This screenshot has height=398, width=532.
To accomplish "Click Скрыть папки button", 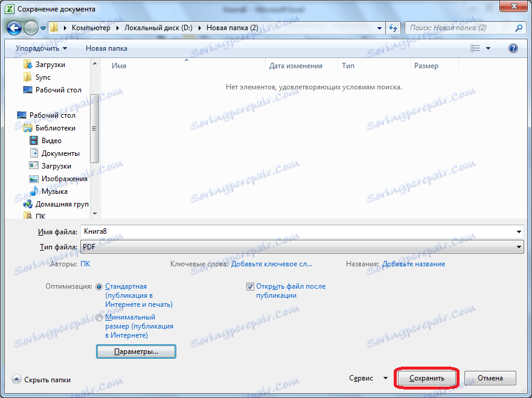I will click(x=42, y=380).
